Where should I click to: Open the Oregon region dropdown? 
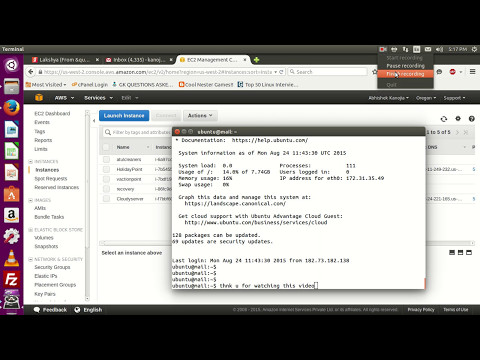coord(426,98)
